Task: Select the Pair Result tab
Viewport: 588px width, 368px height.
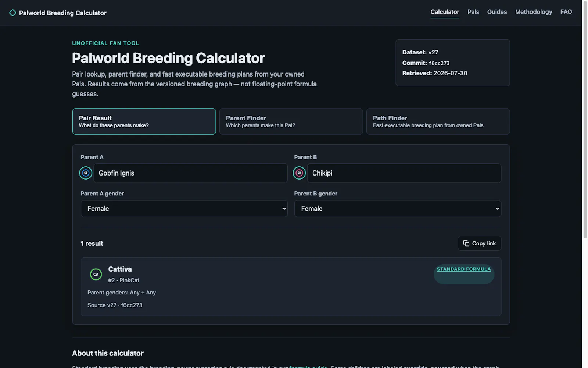Action: point(144,121)
